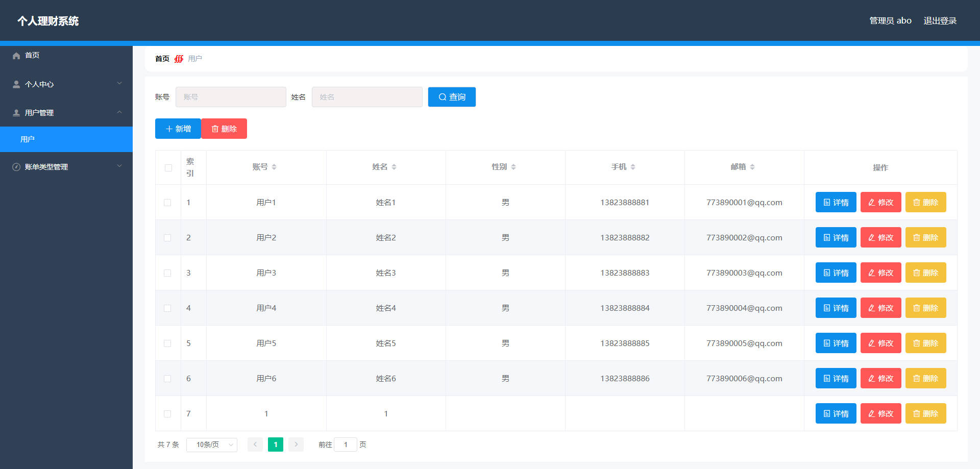The height and width of the screenshot is (469, 980).
Task: Click yellow 删除 for 用户1
Action: [926, 202]
